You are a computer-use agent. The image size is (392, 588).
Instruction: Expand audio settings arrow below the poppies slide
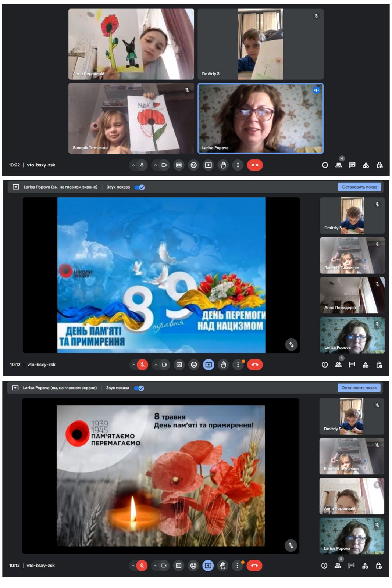click(x=133, y=566)
